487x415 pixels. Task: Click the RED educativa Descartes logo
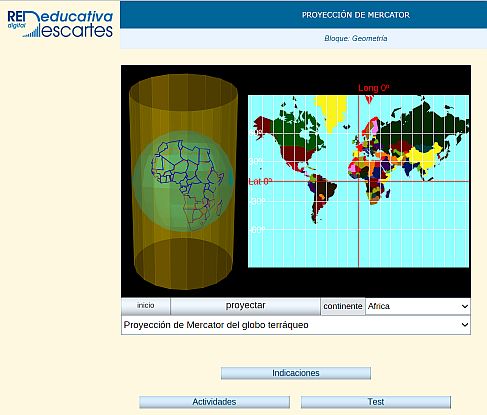coord(60,24)
